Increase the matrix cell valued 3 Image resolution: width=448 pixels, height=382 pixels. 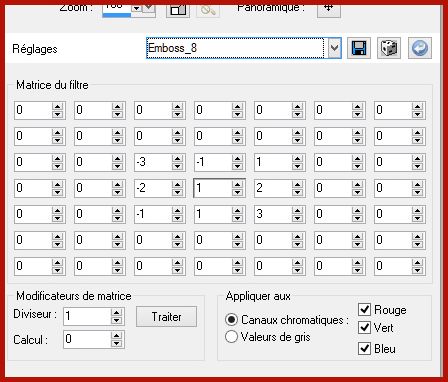pos(297,211)
